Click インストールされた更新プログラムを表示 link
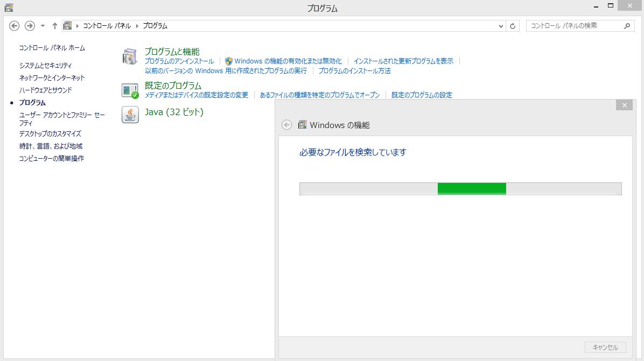This screenshot has height=361, width=644. (403, 61)
